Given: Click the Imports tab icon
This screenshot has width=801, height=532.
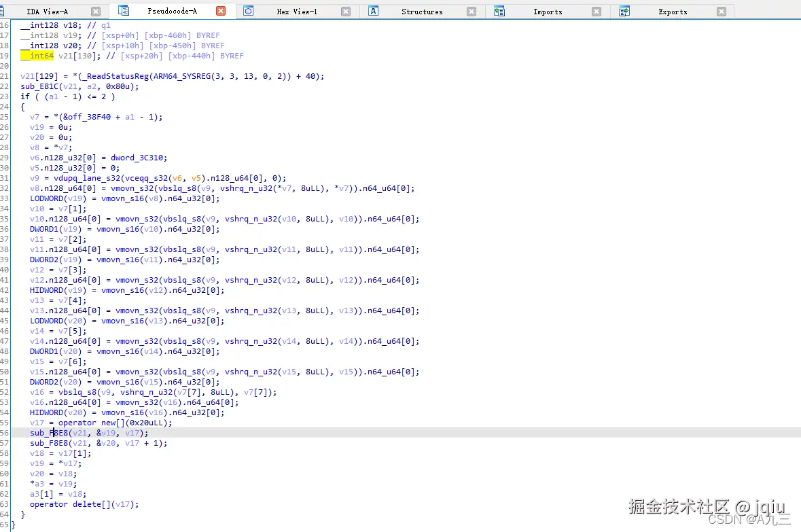Looking at the screenshot, I should pyautogui.click(x=499, y=11).
